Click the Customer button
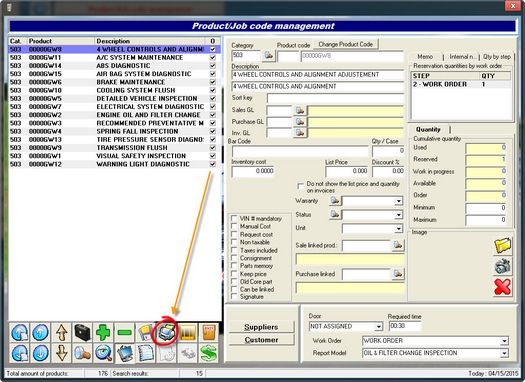Image resolution: width=525 pixels, height=382 pixels. tap(261, 340)
